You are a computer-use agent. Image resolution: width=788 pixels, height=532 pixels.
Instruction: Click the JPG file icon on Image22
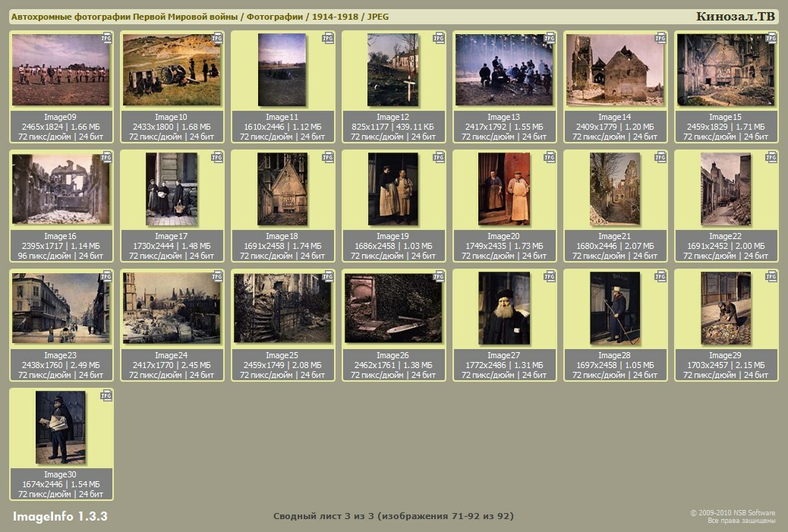pos(771,157)
